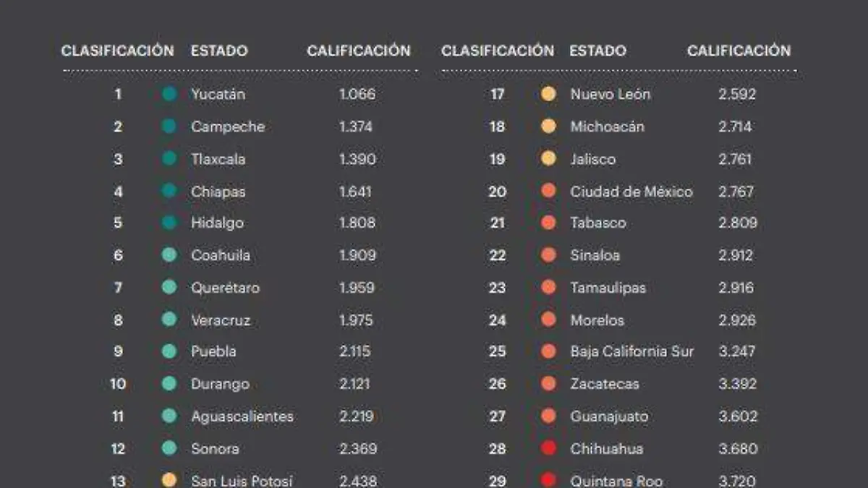Select Baja California Sur row label
This screenshot has height=488, width=868.
632,351
